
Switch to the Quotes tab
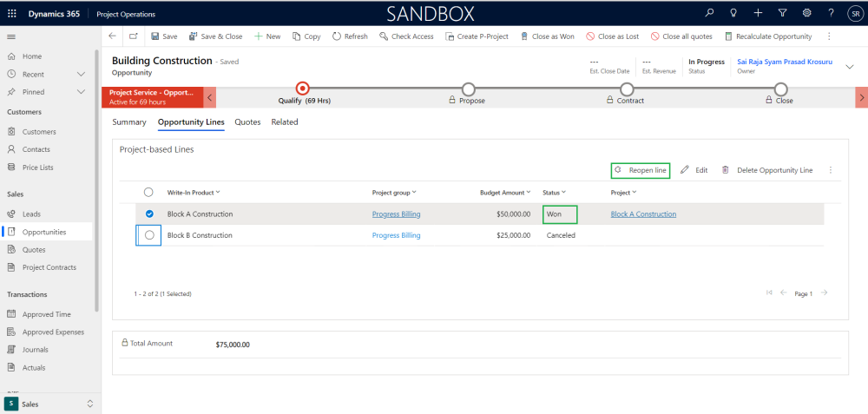pyautogui.click(x=247, y=122)
